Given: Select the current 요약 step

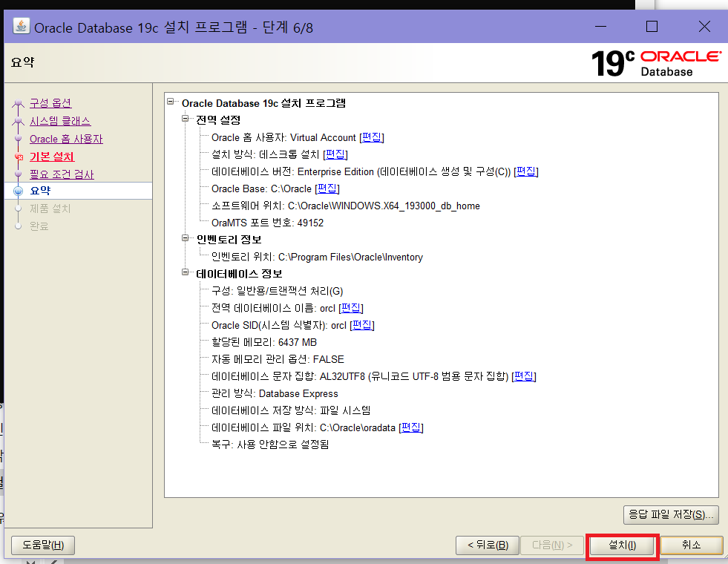Looking at the screenshot, I should (40, 191).
